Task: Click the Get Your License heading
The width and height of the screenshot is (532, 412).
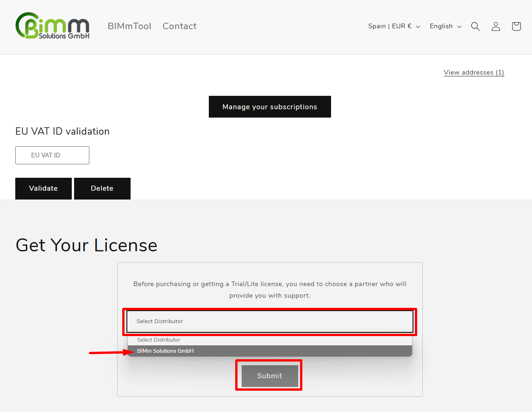Action: pos(87,245)
